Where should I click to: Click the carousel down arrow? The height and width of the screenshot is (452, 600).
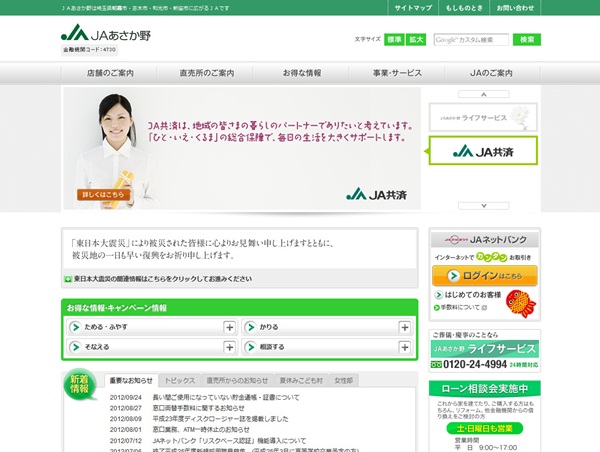pos(484,206)
